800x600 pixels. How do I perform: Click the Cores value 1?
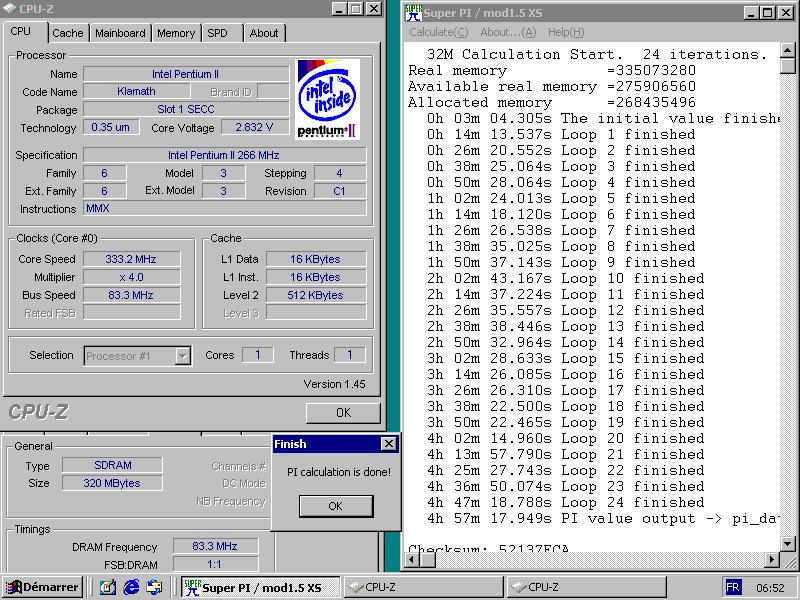258,355
